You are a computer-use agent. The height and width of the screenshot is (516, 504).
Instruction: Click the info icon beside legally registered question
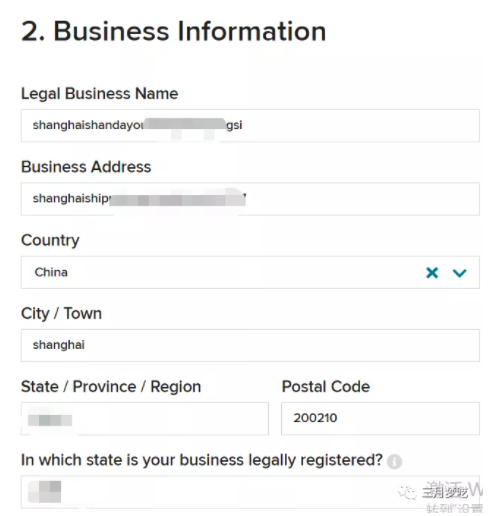click(394, 462)
